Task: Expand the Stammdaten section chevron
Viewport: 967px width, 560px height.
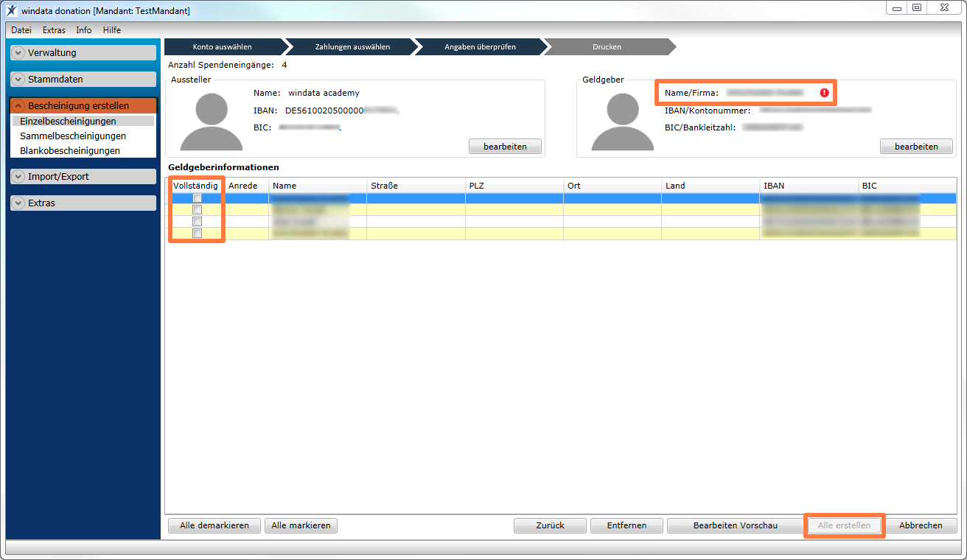Action: pyautogui.click(x=18, y=80)
